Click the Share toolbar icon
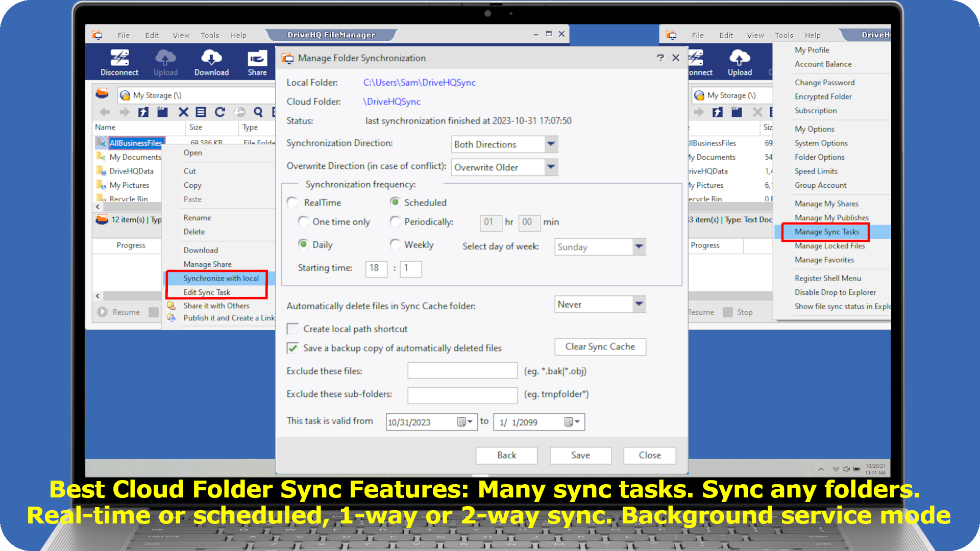The height and width of the screenshot is (551, 980). (x=257, y=58)
